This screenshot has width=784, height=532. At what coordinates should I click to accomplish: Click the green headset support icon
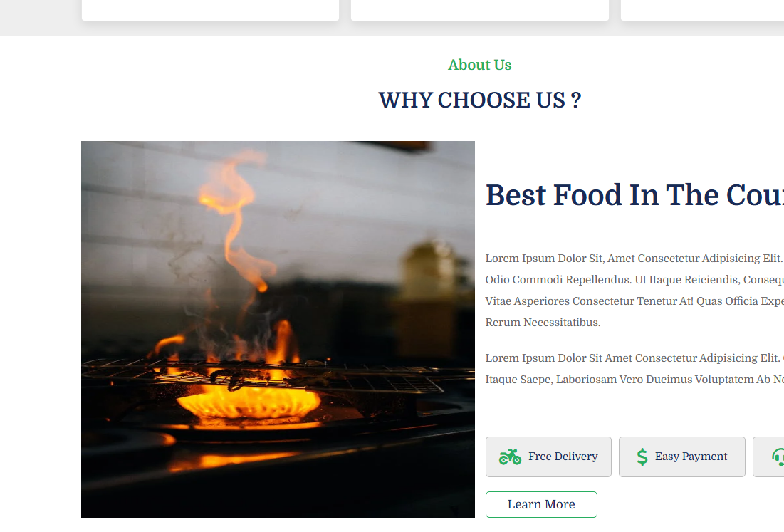[778, 457]
